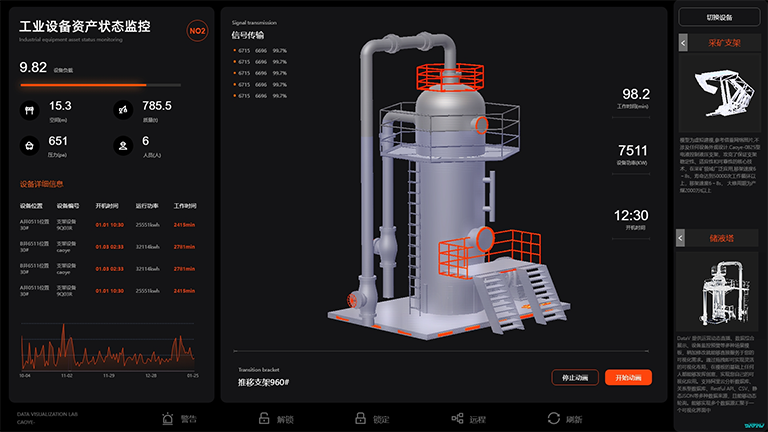Click the 停止动画 button
768x432 pixels.
point(575,378)
